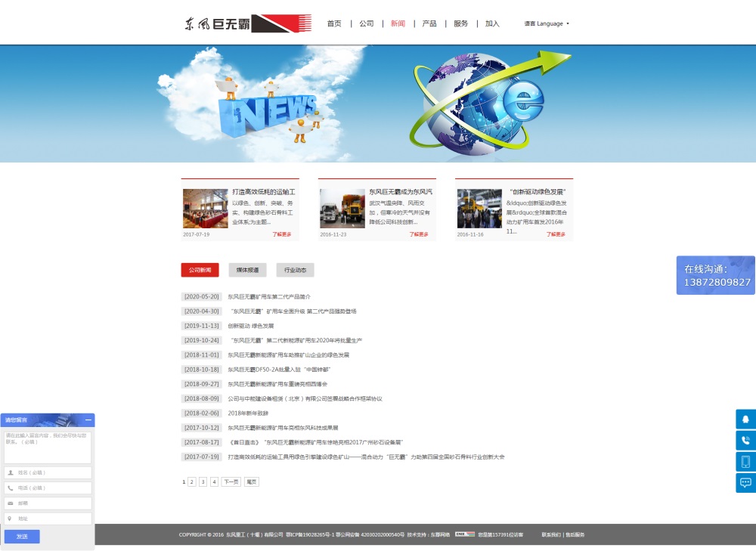756x551 pixels.
Task: Go to page 3 of news
Action: pyautogui.click(x=203, y=481)
